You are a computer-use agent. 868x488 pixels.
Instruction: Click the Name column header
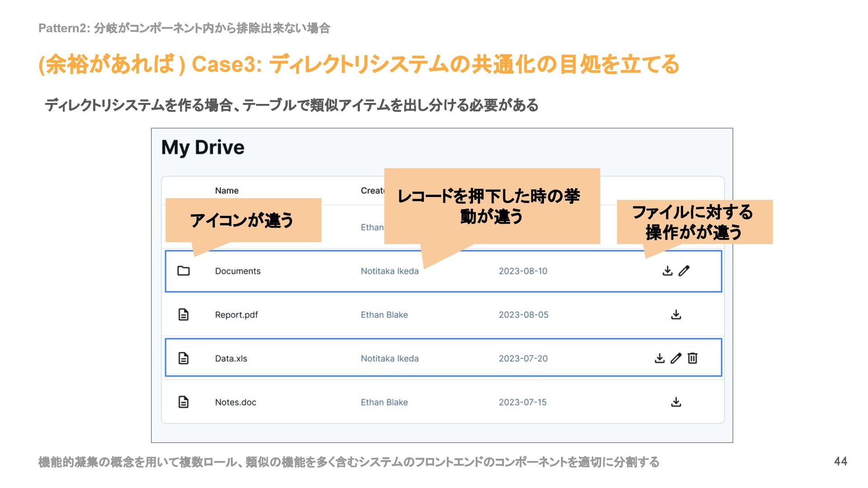click(x=226, y=191)
